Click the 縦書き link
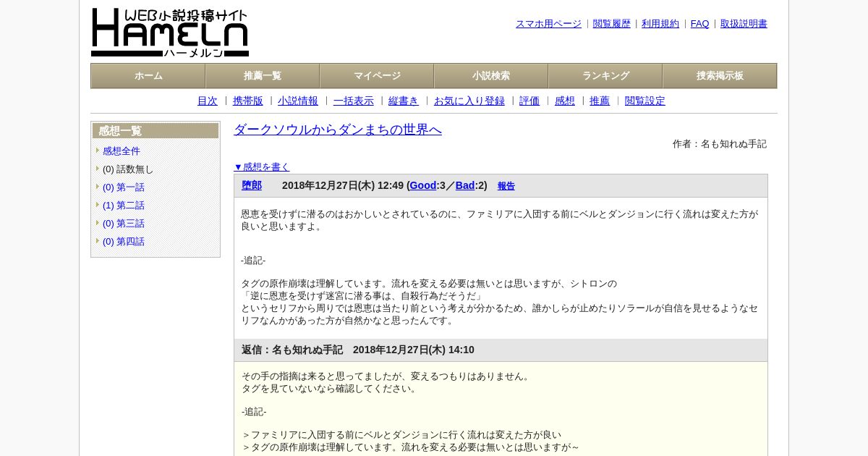Image resolution: width=868 pixels, height=456 pixels. pyautogui.click(x=404, y=101)
